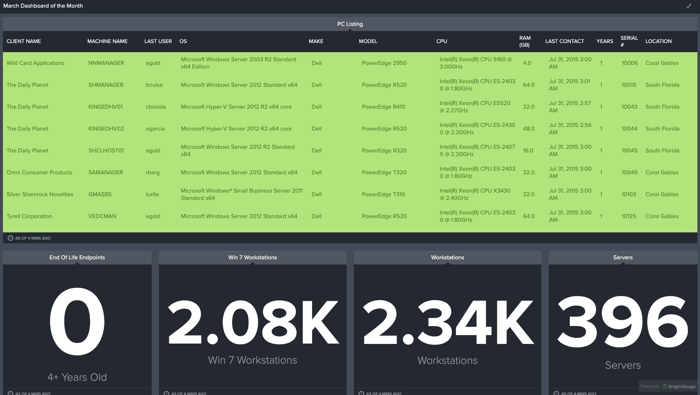Screen dimensions: 700x395
Task: Click serial number 10006
Action: pyautogui.click(x=629, y=63)
